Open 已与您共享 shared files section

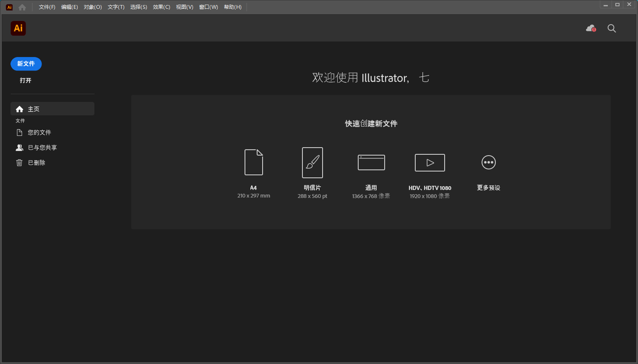coord(42,147)
